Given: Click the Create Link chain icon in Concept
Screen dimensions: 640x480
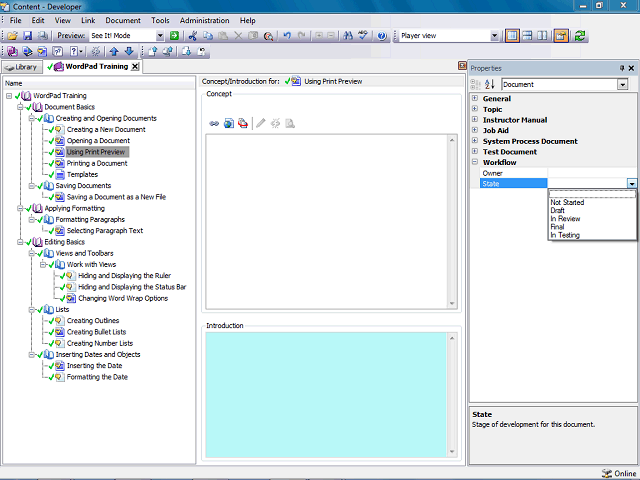Looking at the screenshot, I should click(x=214, y=123).
